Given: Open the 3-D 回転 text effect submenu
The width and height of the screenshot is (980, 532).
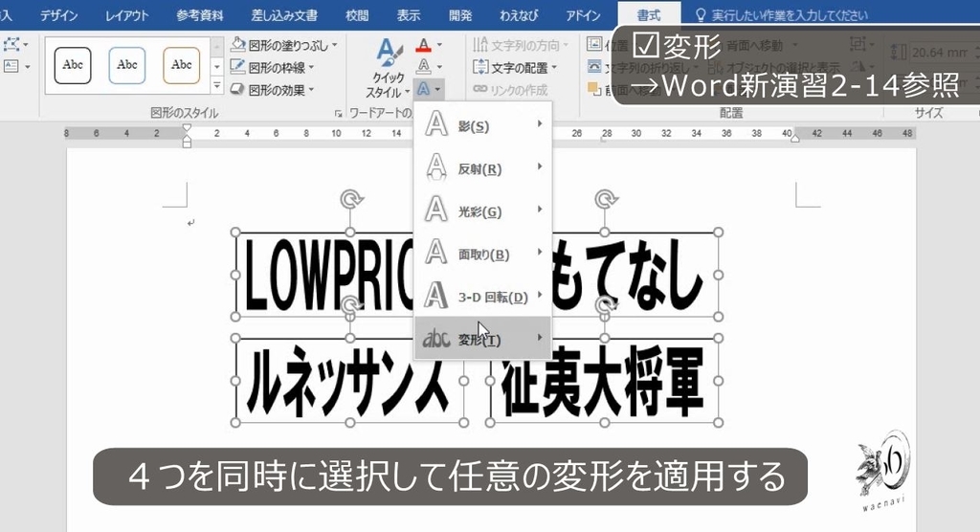Looking at the screenshot, I should [x=482, y=295].
